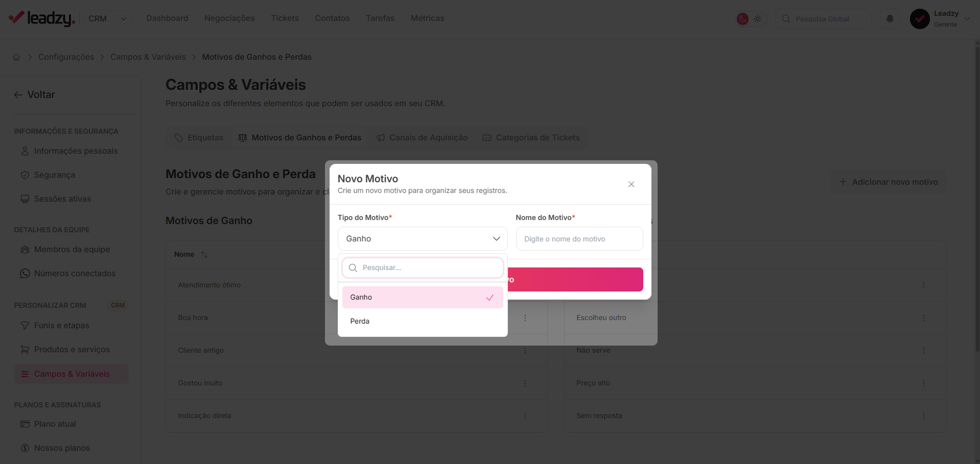Open the actions menu for Não serve
This screenshot has height=464, width=980.
point(923,351)
